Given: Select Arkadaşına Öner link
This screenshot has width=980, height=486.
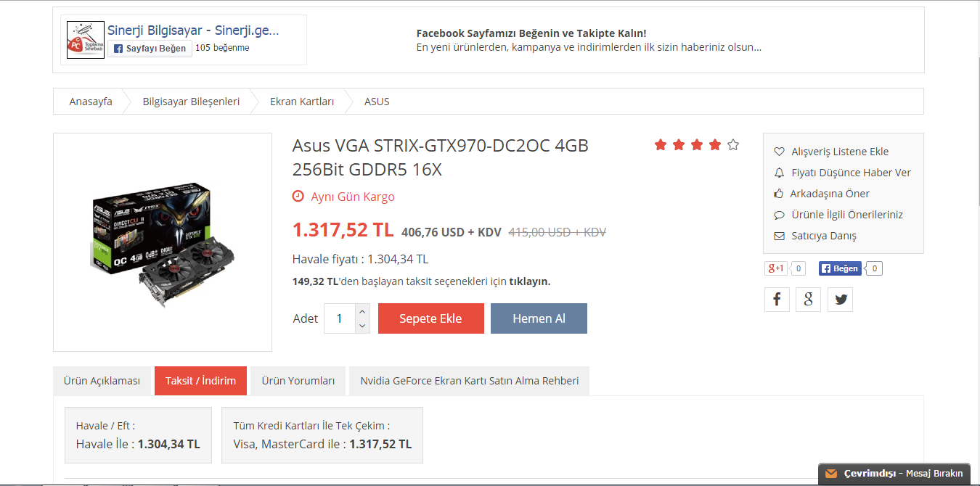Looking at the screenshot, I should click(830, 194).
